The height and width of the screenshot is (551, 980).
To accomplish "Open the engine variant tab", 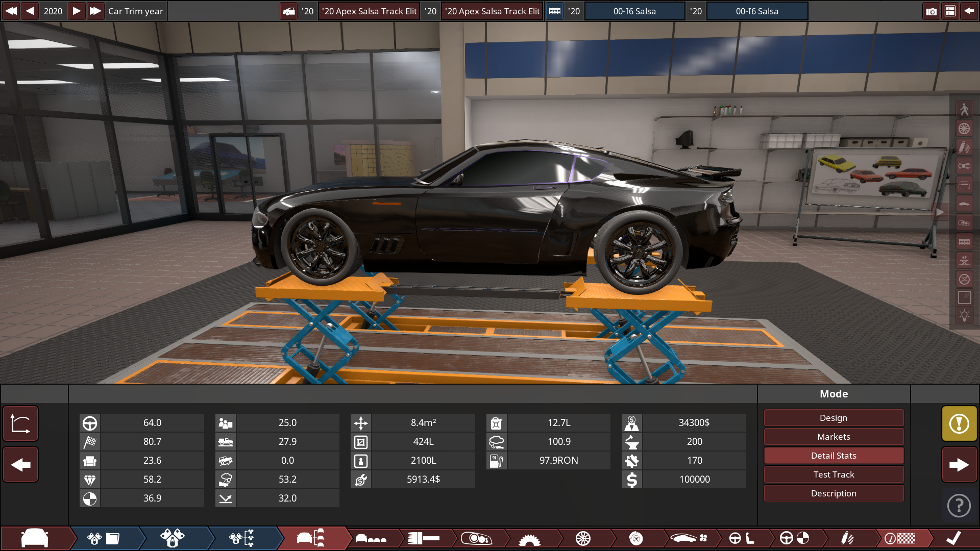I will coord(173,538).
